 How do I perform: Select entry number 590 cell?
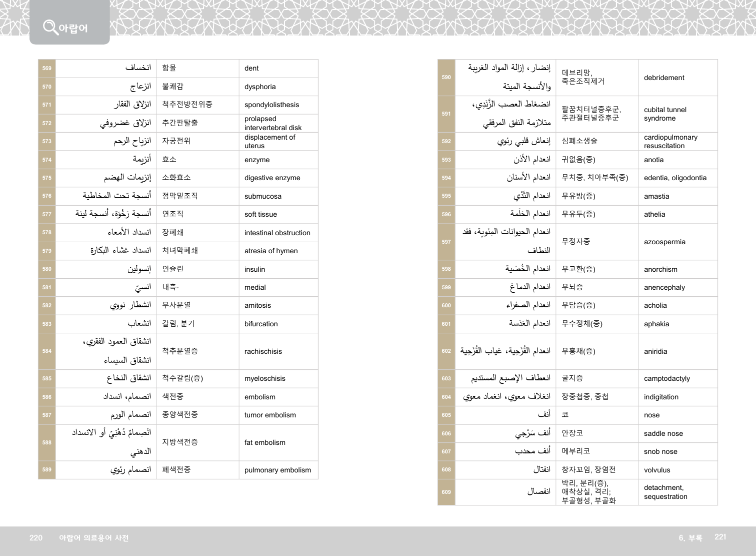coord(446,78)
